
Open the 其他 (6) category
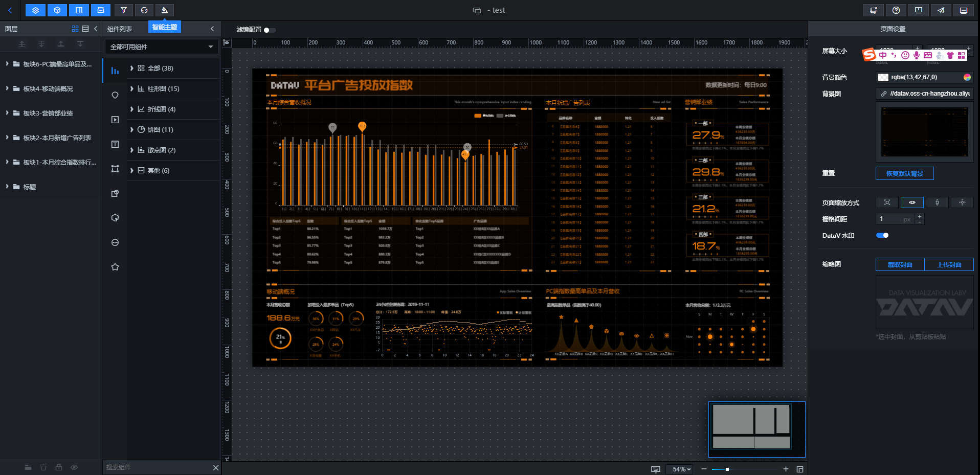(x=173, y=170)
